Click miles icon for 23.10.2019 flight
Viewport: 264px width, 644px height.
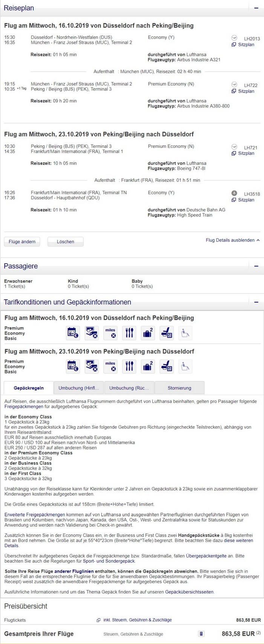point(111,366)
